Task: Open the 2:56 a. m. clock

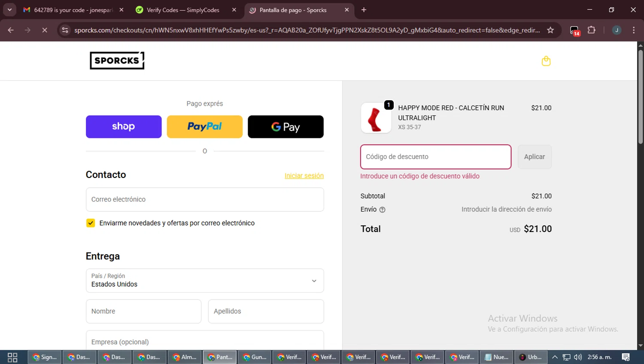Action: coord(600,357)
